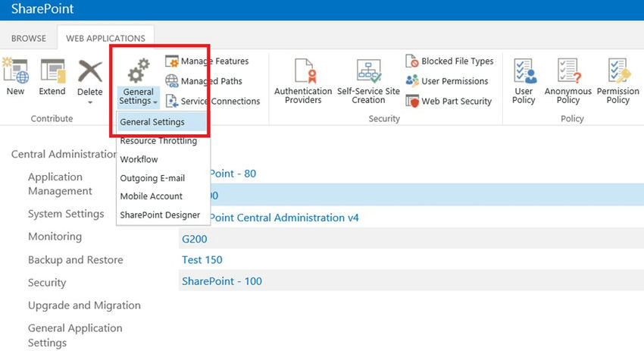Click the Anonymous Policy icon
Viewport: 644px width, 351px height.
[x=568, y=73]
